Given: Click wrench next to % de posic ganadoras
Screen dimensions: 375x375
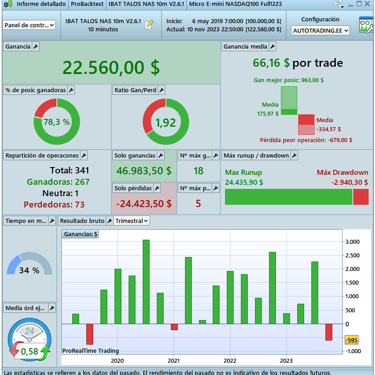Looking at the screenshot, I should 71,90.
